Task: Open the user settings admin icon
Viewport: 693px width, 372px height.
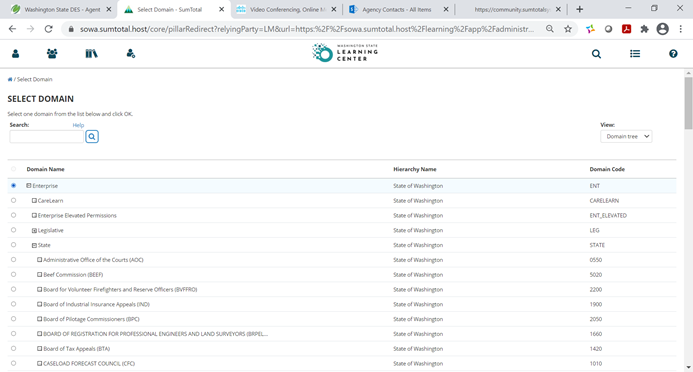Action: click(x=130, y=54)
